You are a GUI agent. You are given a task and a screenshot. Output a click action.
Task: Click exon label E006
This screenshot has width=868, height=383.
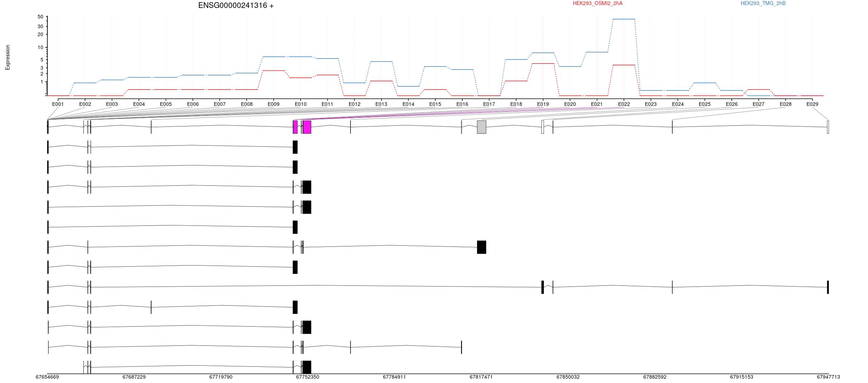pos(193,104)
